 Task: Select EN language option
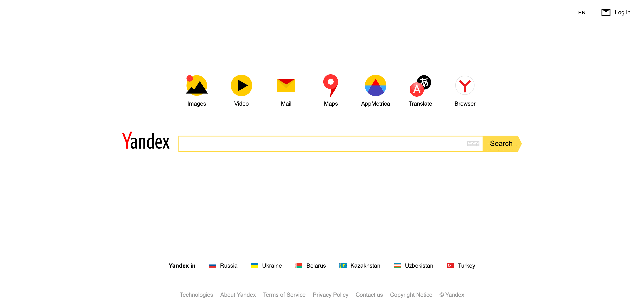(x=582, y=12)
